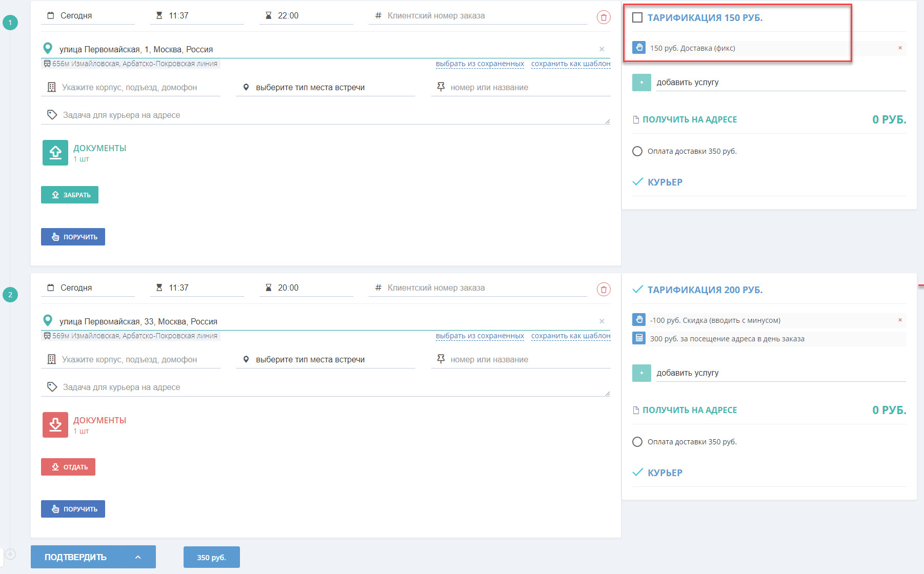Clear the address улица Первомайская, 1 with the x
This screenshot has width=924, height=574.
[x=601, y=49]
